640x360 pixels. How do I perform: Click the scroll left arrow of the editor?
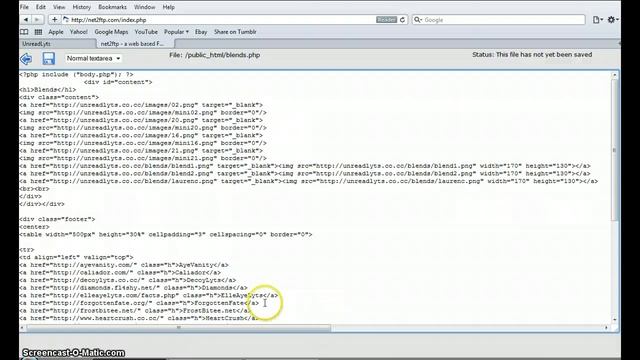22,327
